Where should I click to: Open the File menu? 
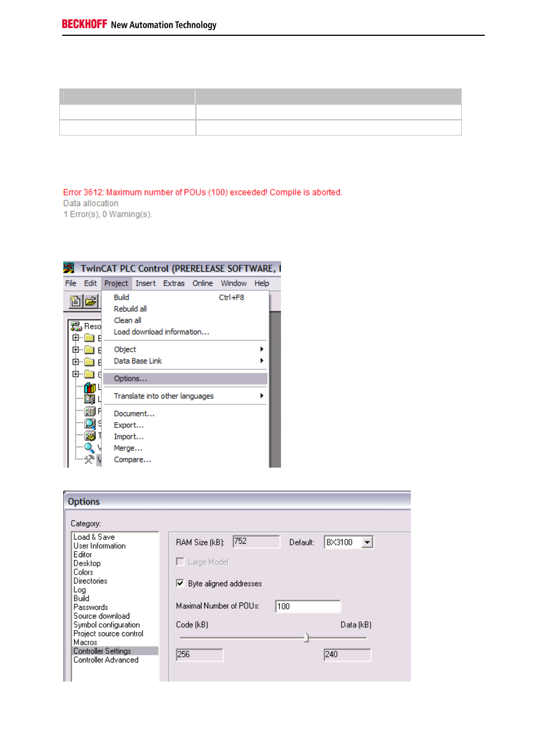(x=71, y=283)
